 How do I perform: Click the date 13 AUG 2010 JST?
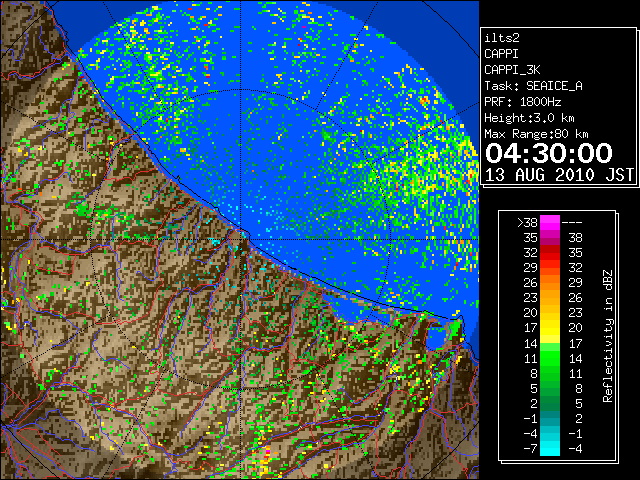(559, 175)
